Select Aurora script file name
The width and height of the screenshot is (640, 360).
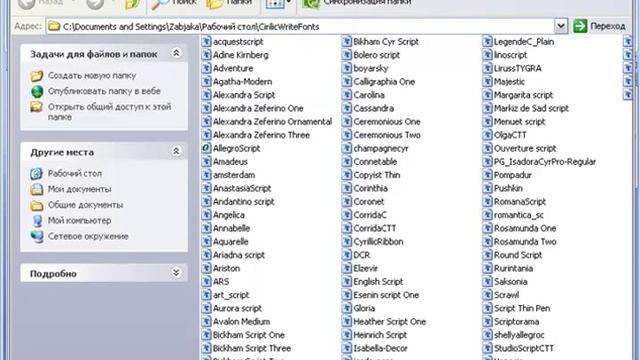pos(238,308)
